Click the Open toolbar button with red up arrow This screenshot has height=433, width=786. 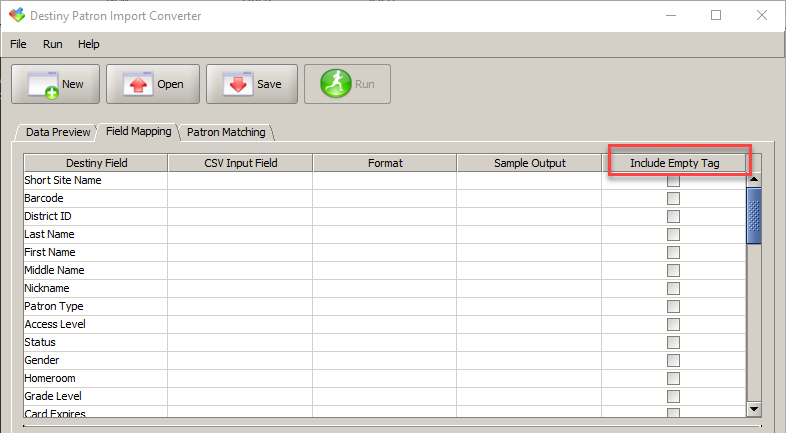point(153,84)
